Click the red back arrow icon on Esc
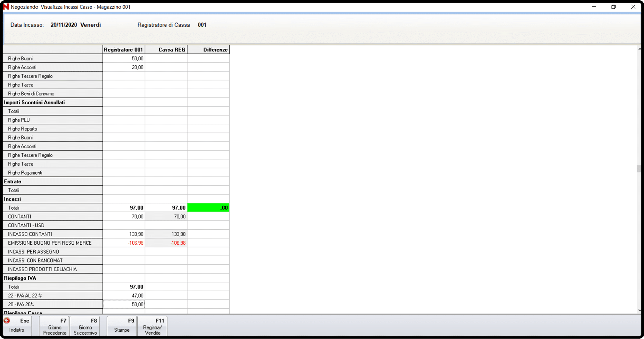Image resolution: width=644 pixels, height=339 pixels. (7, 321)
